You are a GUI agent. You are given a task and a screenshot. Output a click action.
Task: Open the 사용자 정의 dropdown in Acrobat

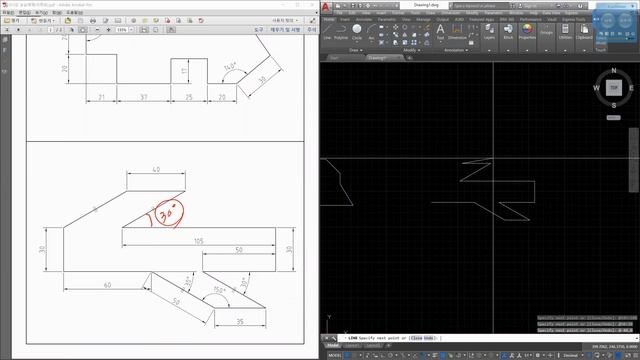click(285, 20)
